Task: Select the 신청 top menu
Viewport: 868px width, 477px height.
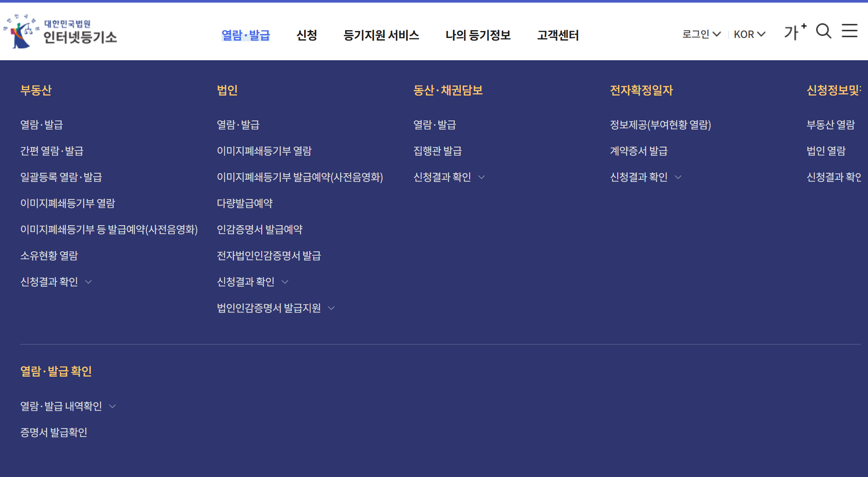Action: [x=307, y=35]
